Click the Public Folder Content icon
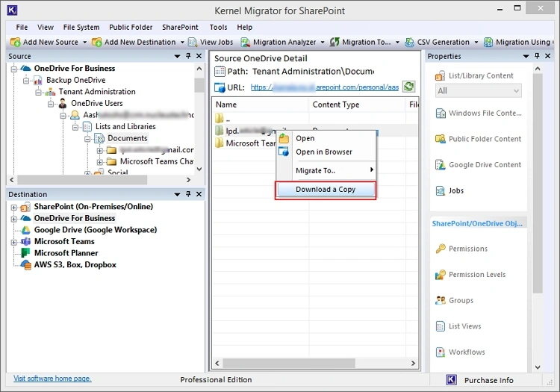The height and width of the screenshot is (392, 560). tap(440, 139)
